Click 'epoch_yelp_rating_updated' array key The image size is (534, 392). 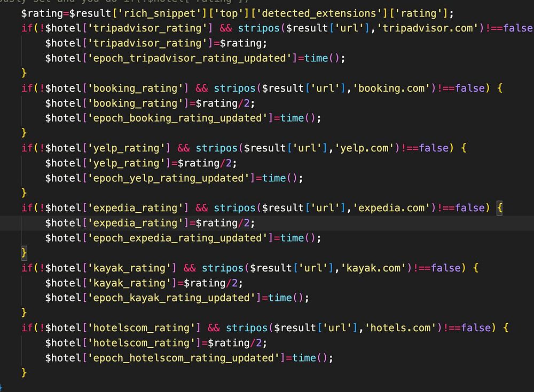point(169,178)
